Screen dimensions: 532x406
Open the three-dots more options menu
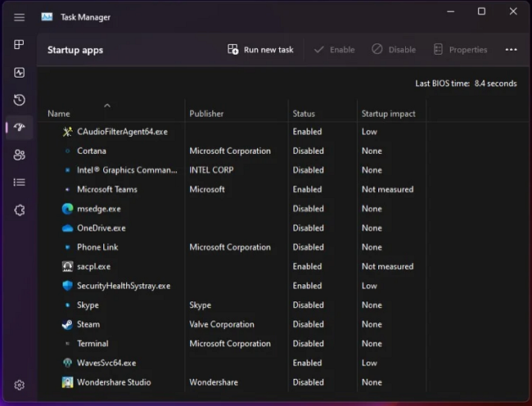click(511, 50)
